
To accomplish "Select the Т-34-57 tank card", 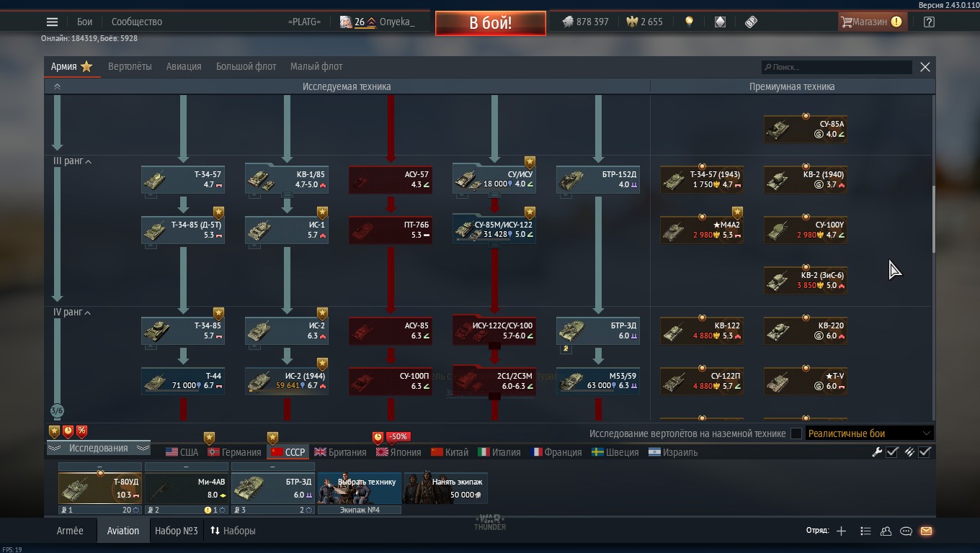I will 183,179.
